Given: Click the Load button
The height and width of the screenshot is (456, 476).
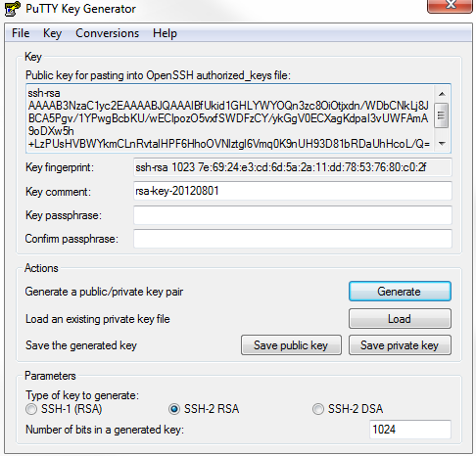Looking at the screenshot, I should pos(400,319).
